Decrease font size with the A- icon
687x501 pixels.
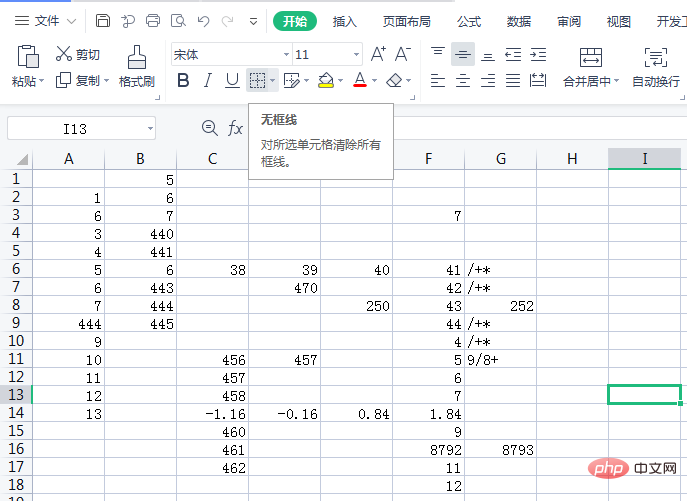[x=403, y=54]
